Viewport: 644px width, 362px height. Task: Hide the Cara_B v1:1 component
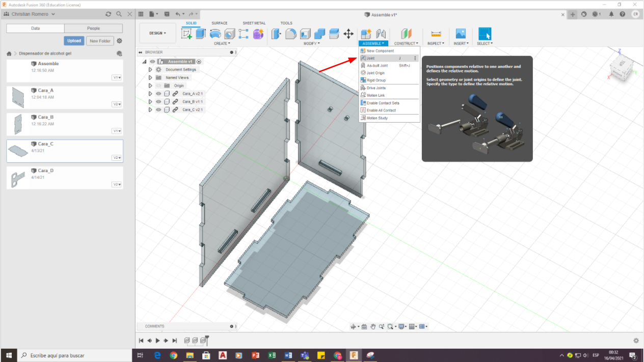tap(158, 102)
